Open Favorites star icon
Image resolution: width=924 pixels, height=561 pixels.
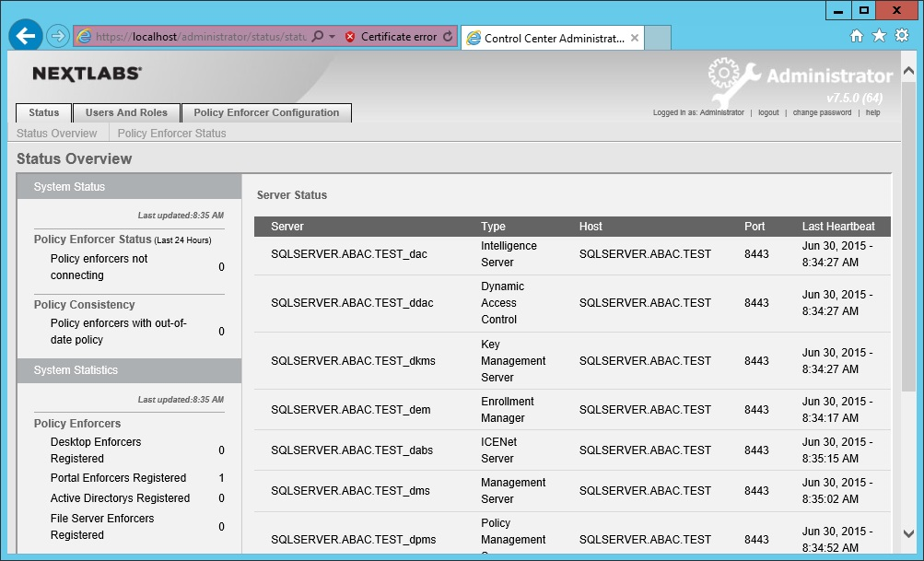click(x=879, y=36)
